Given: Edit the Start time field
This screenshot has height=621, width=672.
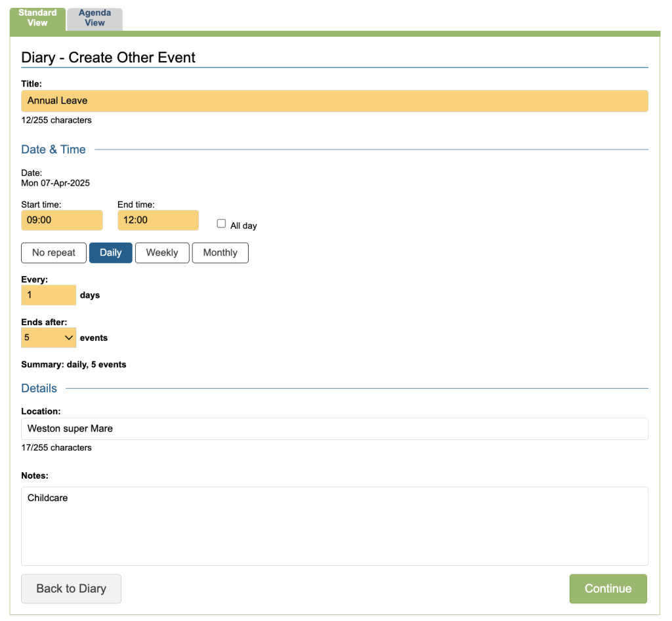Looking at the screenshot, I should pyautogui.click(x=62, y=220).
